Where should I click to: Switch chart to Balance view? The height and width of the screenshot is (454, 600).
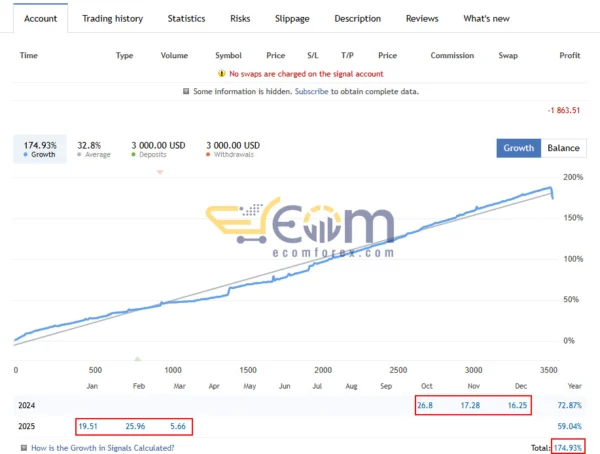point(563,148)
